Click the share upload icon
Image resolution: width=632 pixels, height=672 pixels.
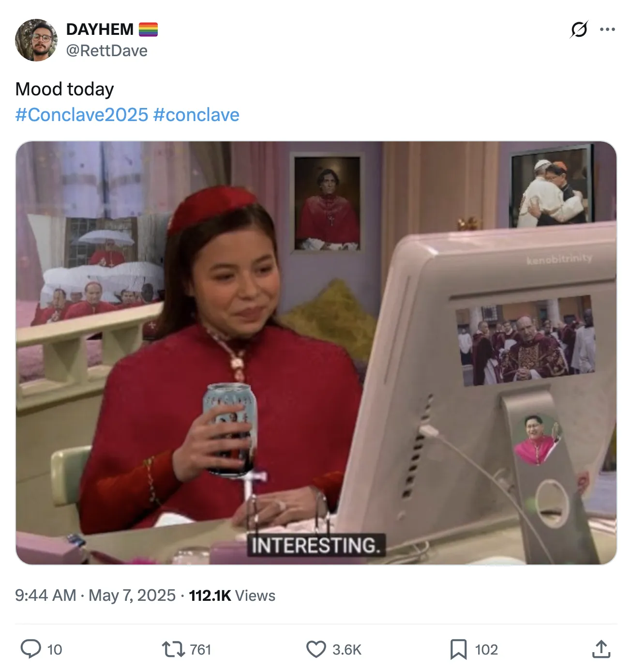pyautogui.click(x=601, y=649)
